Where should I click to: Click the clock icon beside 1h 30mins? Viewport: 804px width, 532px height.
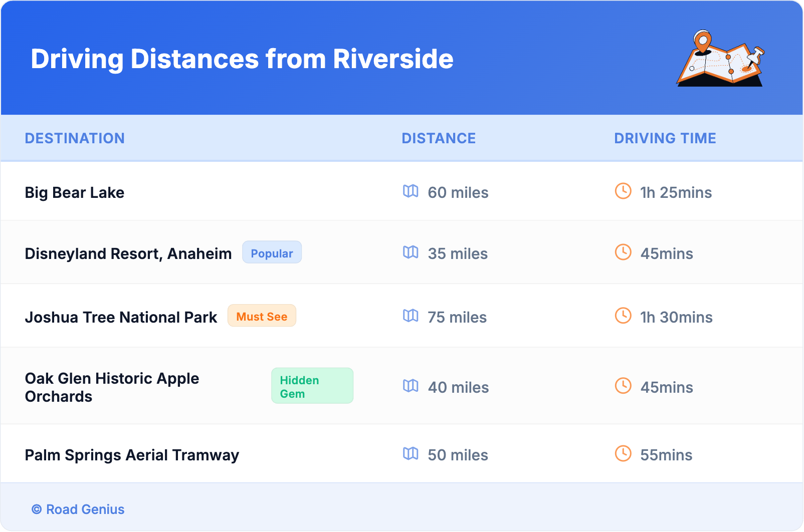click(x=623, y=316)
